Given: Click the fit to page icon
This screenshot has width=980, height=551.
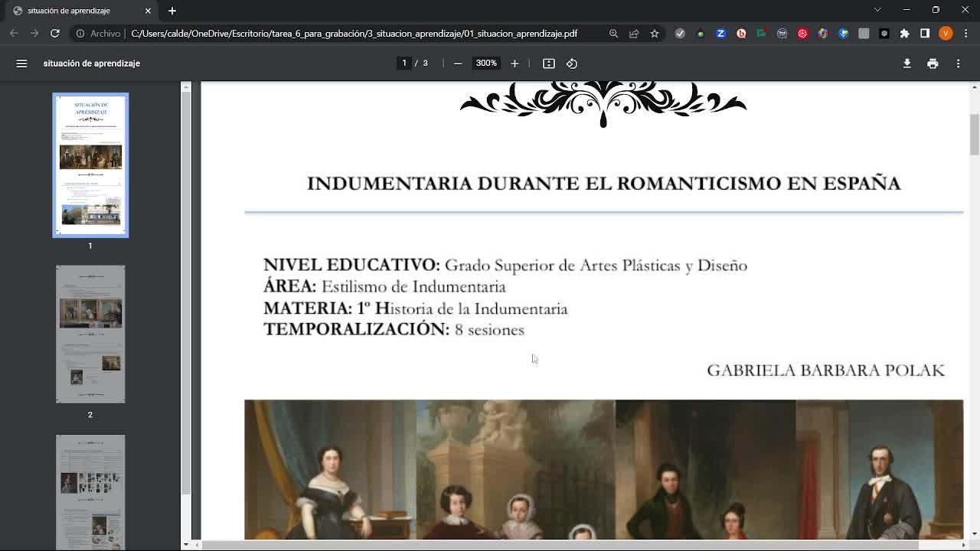Looking at the screenshot, I should pyautogui.click(x=549, y=64).
